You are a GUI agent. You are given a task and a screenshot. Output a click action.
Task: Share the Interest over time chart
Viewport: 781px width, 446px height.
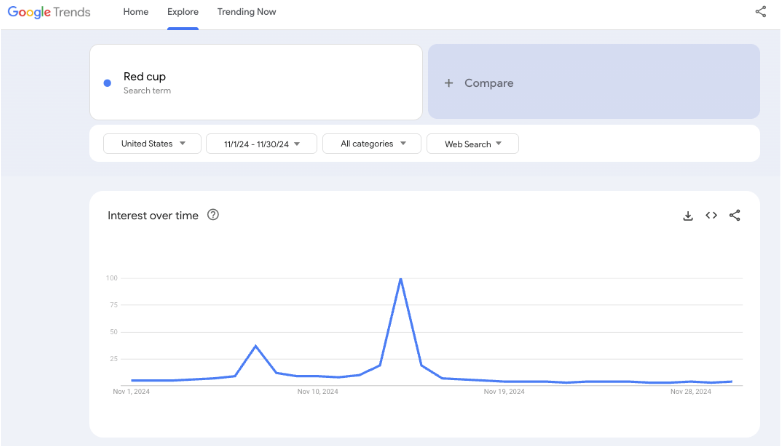[x=735, y=215]
